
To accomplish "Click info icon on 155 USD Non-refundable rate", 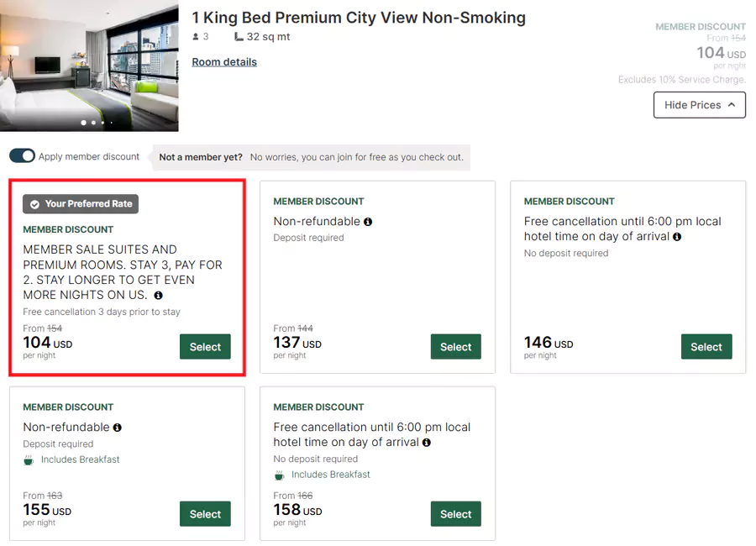I will (118, 428).
